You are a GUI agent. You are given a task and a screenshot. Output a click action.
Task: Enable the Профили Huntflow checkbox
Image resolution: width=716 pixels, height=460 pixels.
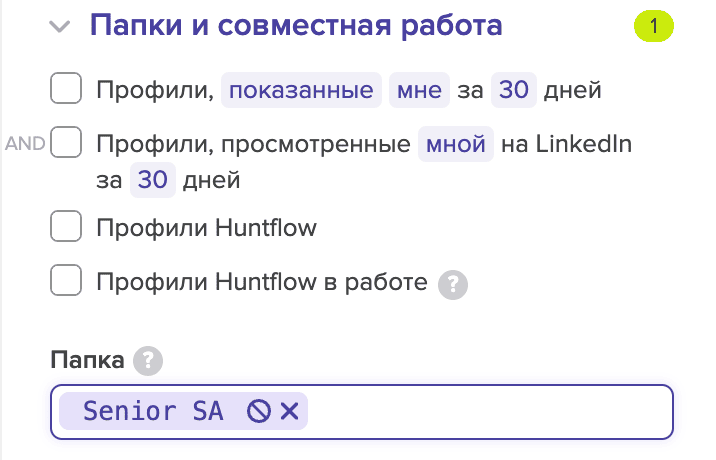66,227
